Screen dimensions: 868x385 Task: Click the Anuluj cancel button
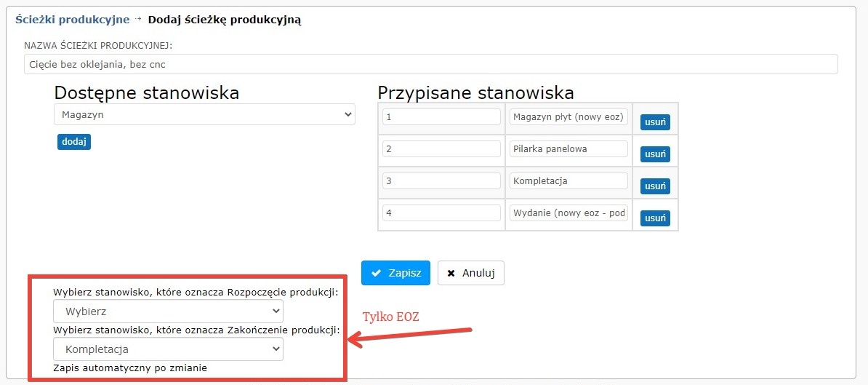(x=470, y=273)
